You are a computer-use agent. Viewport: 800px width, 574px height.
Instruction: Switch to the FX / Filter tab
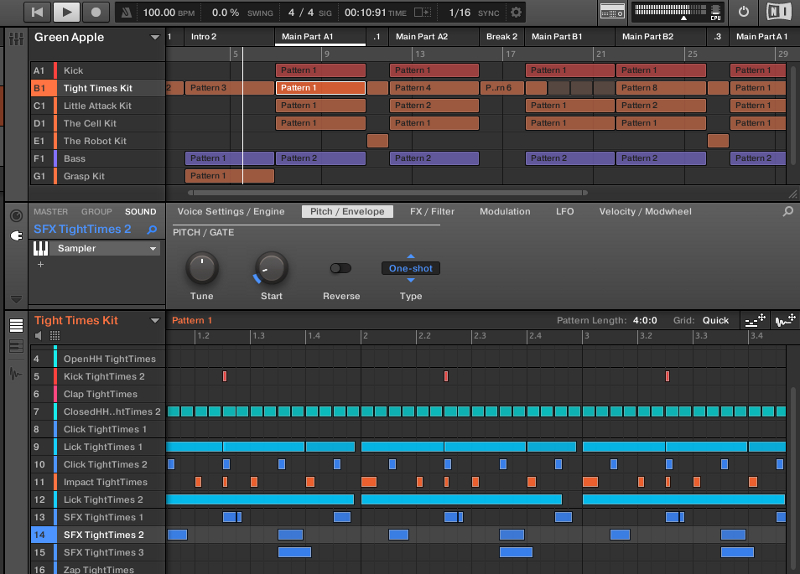pos(432,212)
